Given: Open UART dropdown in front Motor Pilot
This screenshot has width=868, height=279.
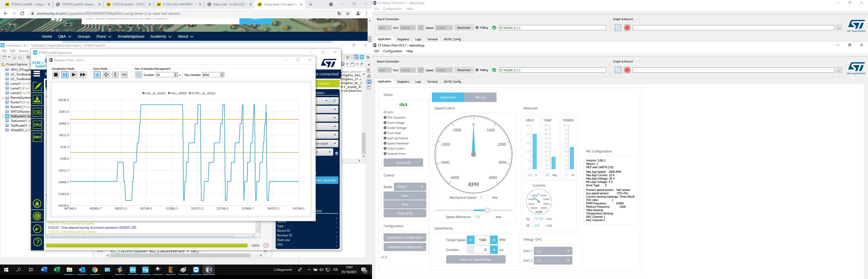Looking at the screenshot, I should pos(384,70).
